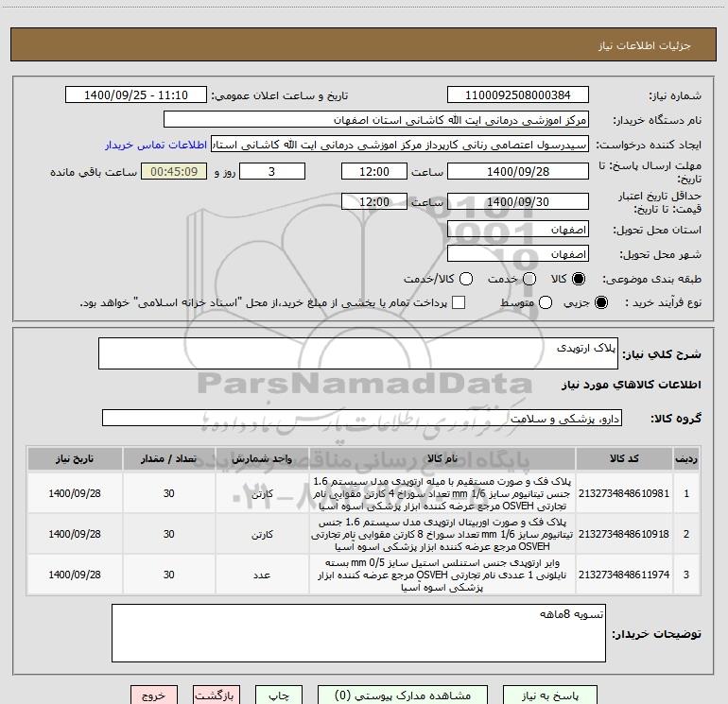Click the ردیف column header
728x704 pixels.
click(686, 458)
